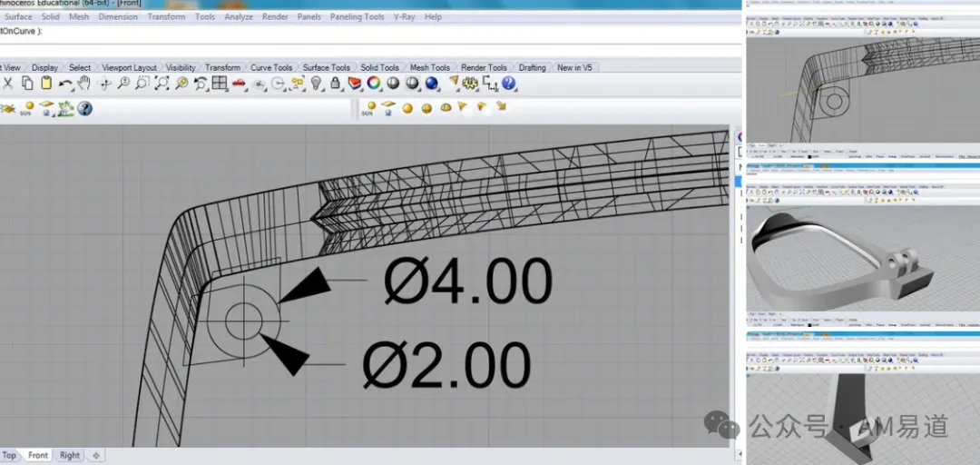Viewport: 980px width, 465px height.
Task: Open the Dimension menu
Action: [118, 17]
